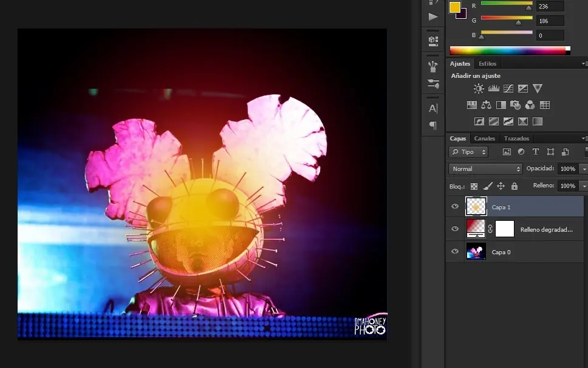
Task: Open the Brush Presets panel icon
Action: point(433,83)
